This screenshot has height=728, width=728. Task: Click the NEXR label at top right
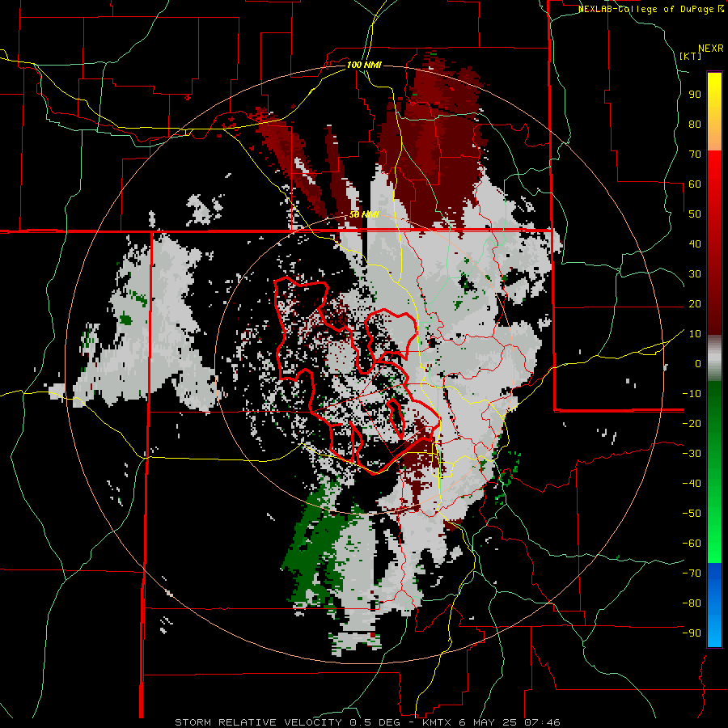pos(711,49)
